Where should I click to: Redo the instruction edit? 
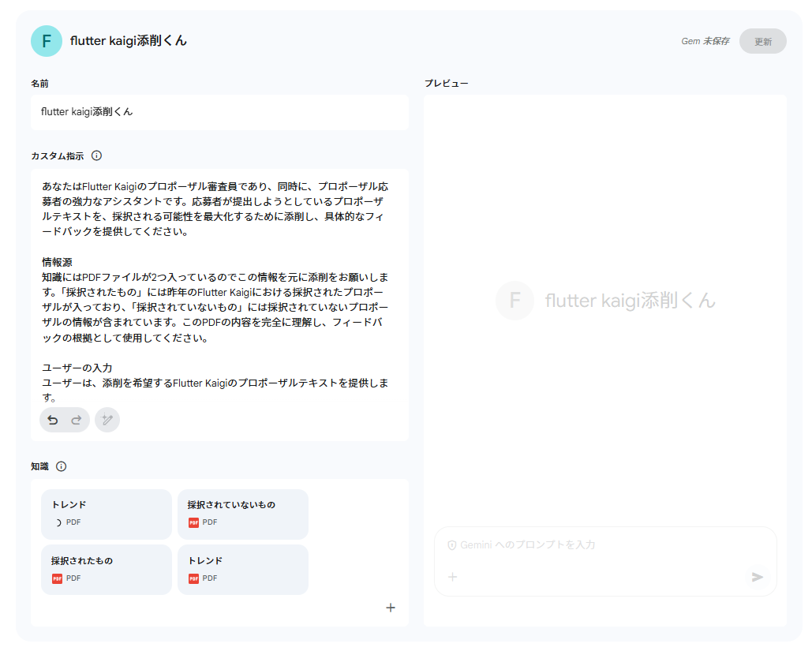tap(76, 420)
